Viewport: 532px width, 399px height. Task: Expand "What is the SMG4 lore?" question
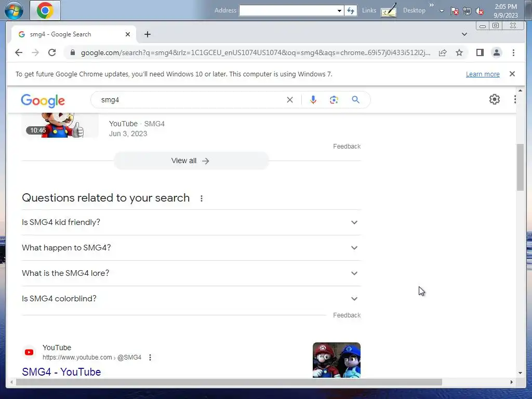click(x=191, y=273)
